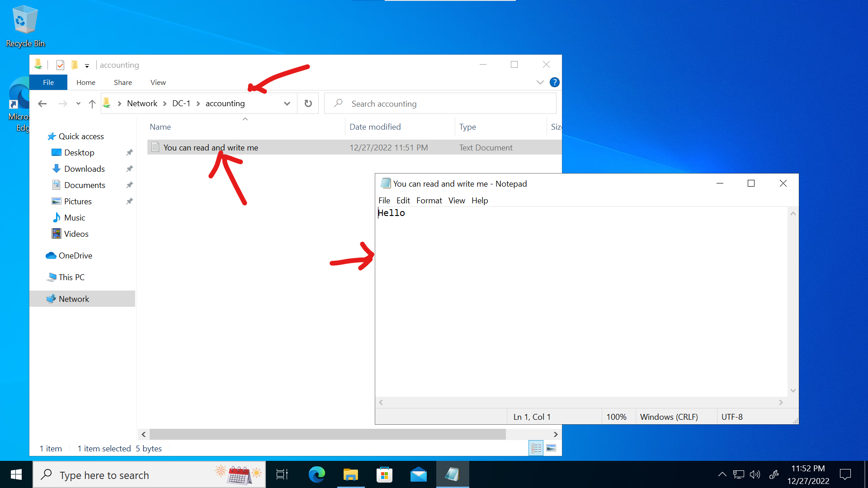This screenshot has width=868, height=488.
Task: Click the UTF-8 encoding indicator in Notepad
Action: tap(731, 417)
